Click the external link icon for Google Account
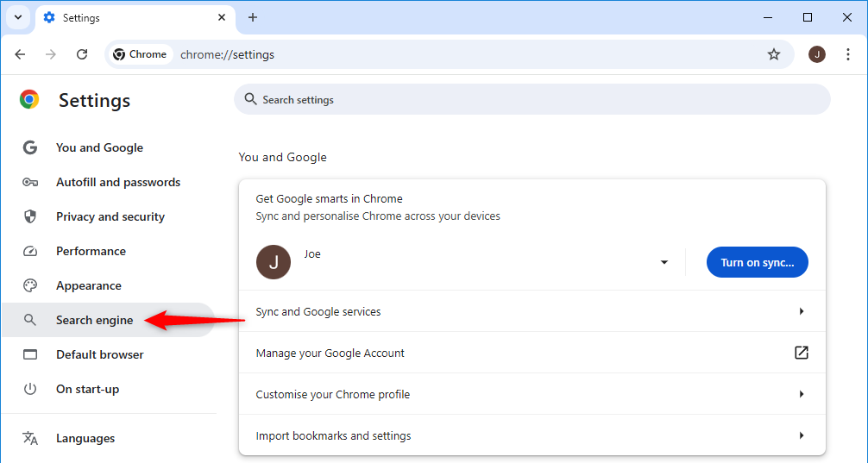 point(801,353)
